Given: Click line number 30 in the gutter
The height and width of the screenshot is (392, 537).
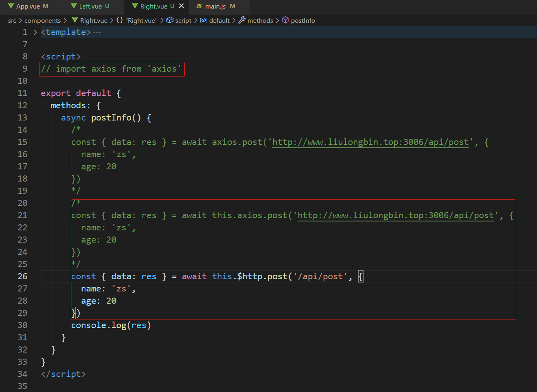Looking at the screenshot, I should click(22, 325).
